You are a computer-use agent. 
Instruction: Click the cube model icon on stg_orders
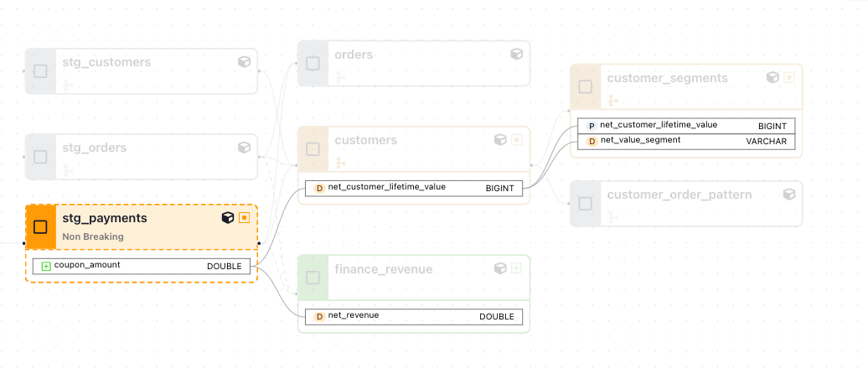tap(244, 148)
